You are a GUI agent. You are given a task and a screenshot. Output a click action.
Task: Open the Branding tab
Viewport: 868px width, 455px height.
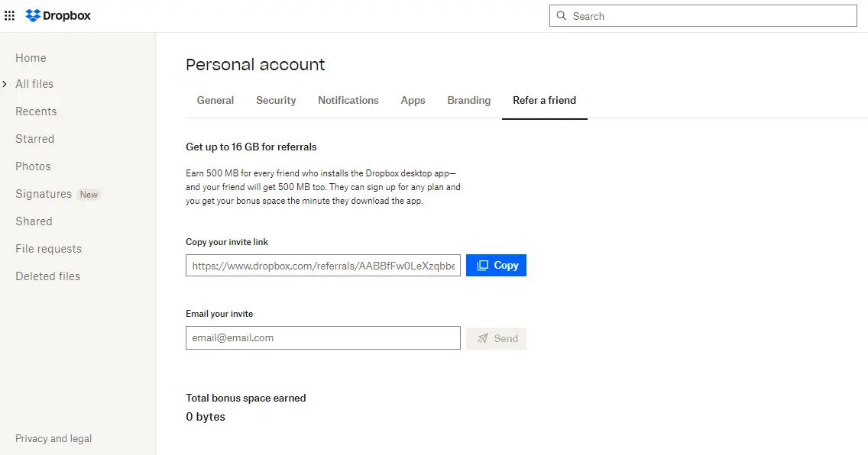[469, 100]
